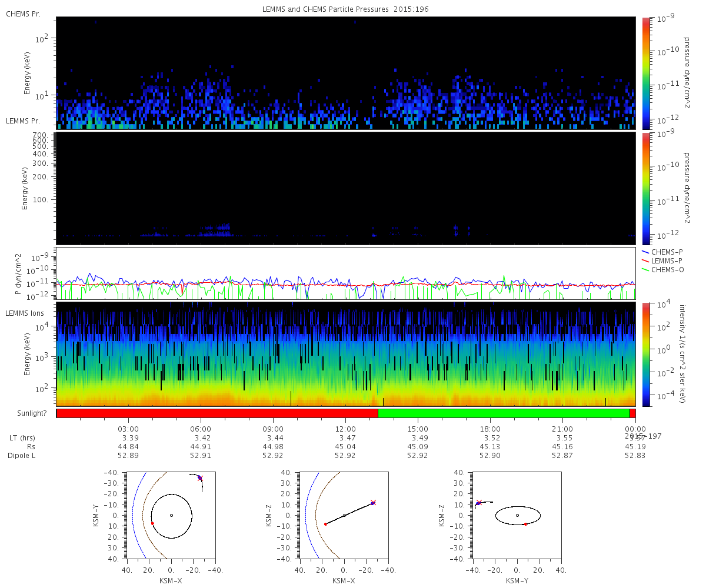
Task: Click the green segment of the Sunlight bar
Action: point(504,413)
